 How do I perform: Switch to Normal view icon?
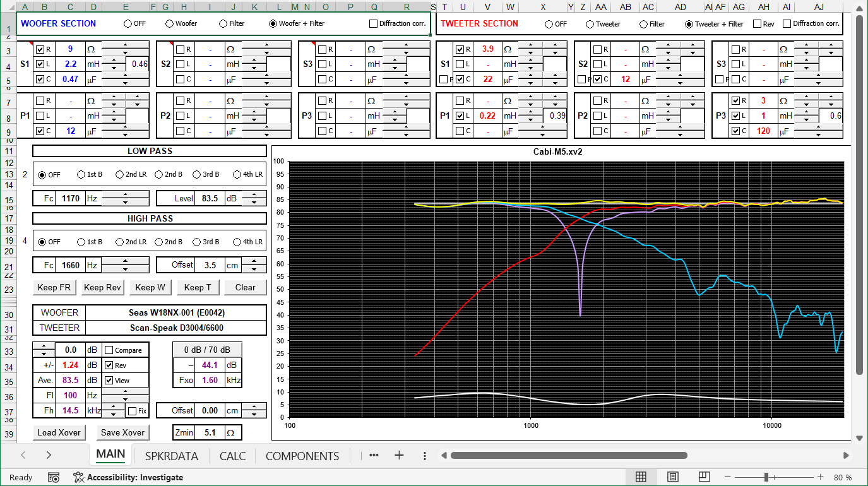point(641,477)
